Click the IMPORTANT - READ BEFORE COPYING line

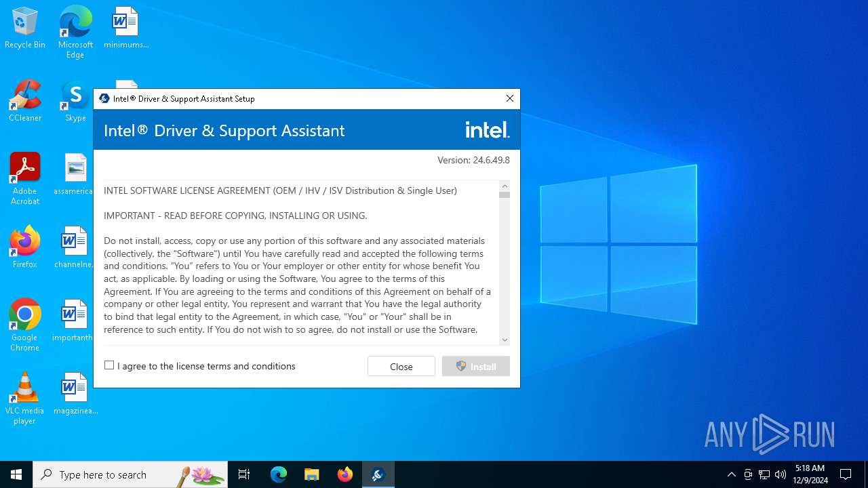coord(235,216)
